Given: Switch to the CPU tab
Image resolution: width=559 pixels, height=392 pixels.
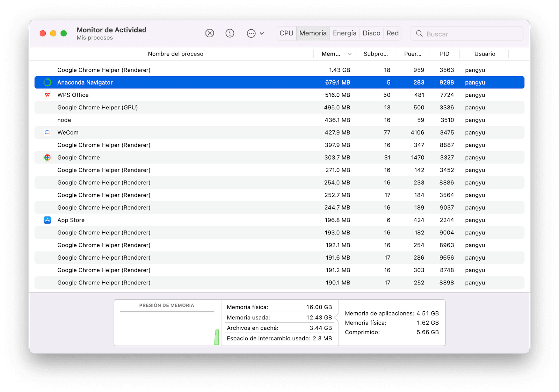Looking at the screenshot, I should (x=286, y=33).
